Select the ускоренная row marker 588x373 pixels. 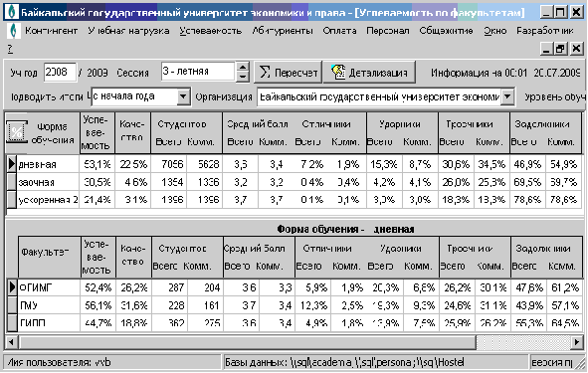(11, 200)
